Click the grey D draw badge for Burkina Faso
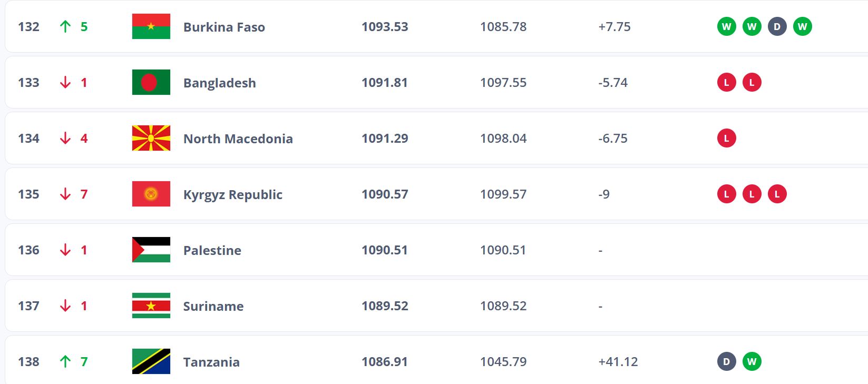Image resolution: width=868 pixels, height=384 pixels. click(777, 26)
